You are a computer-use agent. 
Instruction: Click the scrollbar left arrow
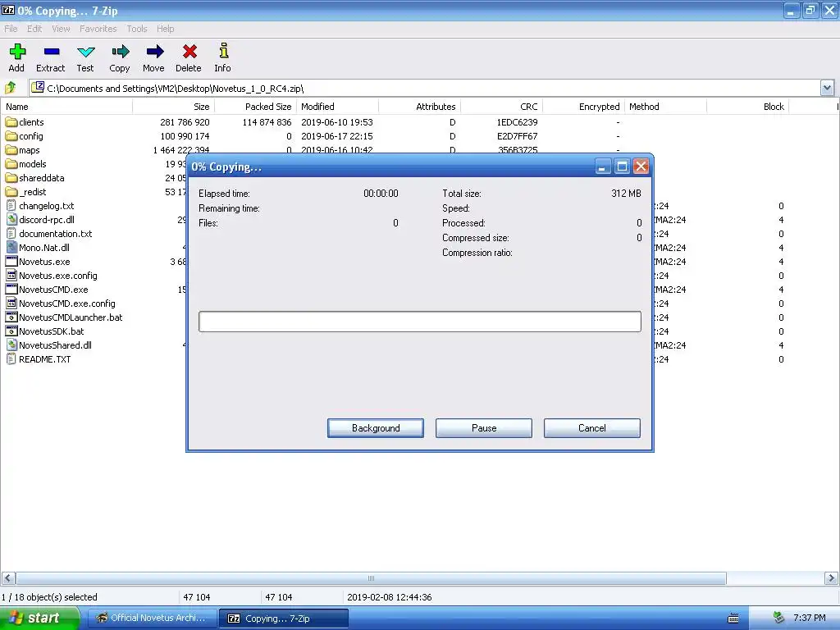pyautogui.click(x=8, y=578)
